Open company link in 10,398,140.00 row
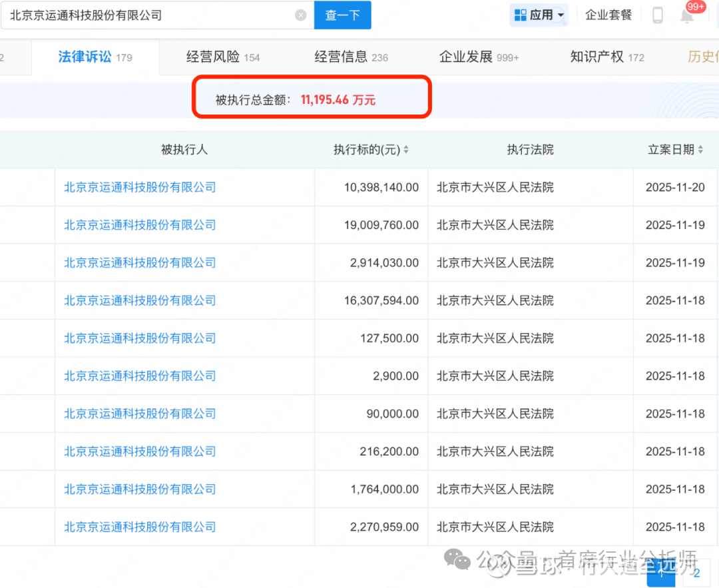The width and height of the screenshot is (719, 588). tap(140, 188)
